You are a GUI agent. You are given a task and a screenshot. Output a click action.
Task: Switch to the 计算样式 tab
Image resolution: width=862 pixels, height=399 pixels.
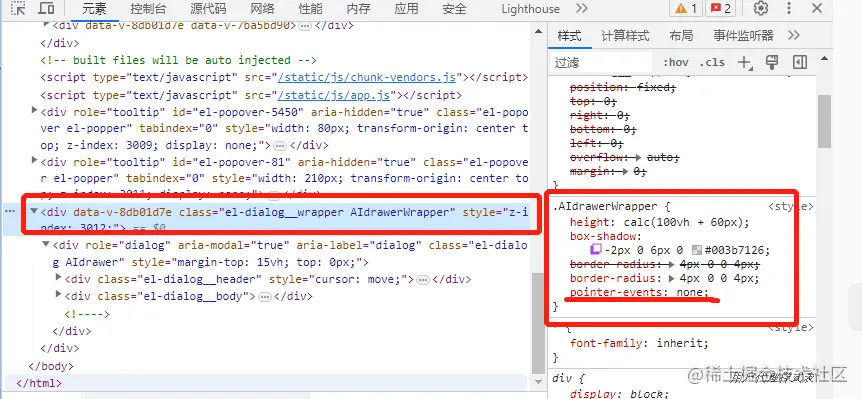point(625,36)
